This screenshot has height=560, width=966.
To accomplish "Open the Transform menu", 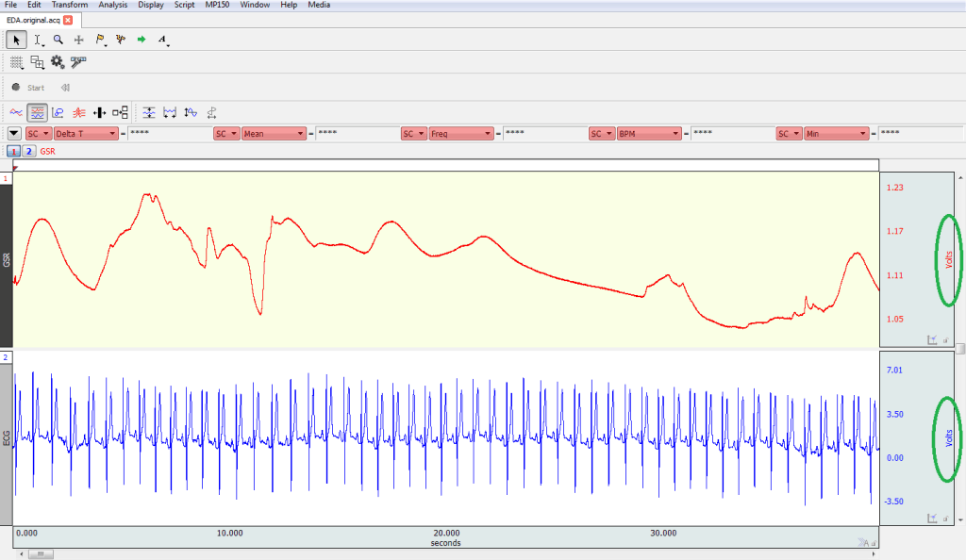I will coord(70,5).
